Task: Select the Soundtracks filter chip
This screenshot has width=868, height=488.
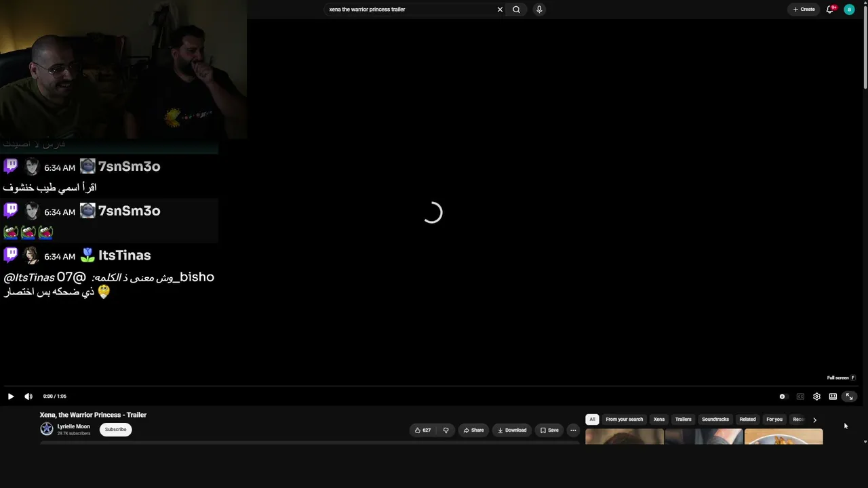Action: pyautogui.click(x=715, y=420)
